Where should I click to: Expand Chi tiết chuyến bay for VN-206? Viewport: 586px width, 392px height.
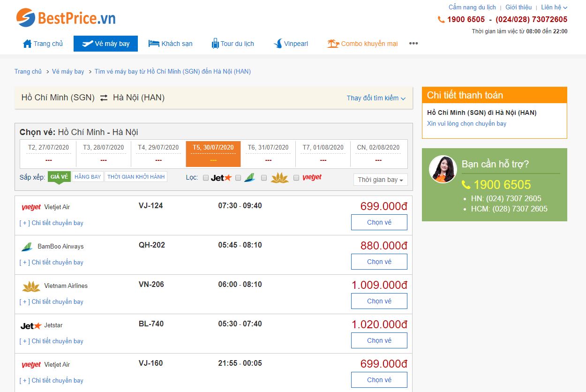(x=52, y=302)
